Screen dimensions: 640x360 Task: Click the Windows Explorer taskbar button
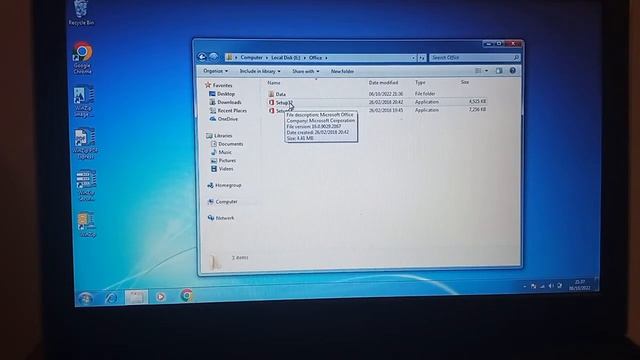pyautogui.click(x=136, y=297)
